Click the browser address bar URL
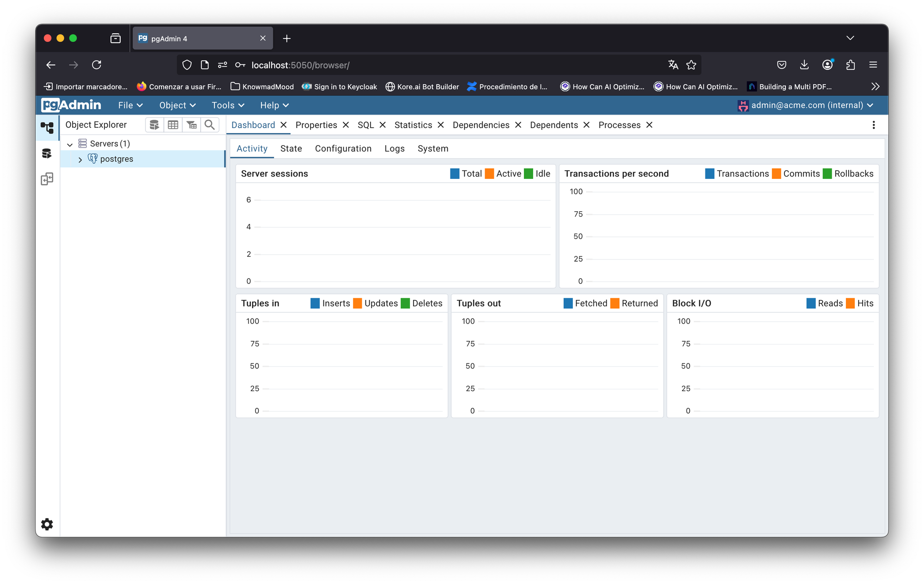Viewport: 924px width, 584px height. [300, 65]
